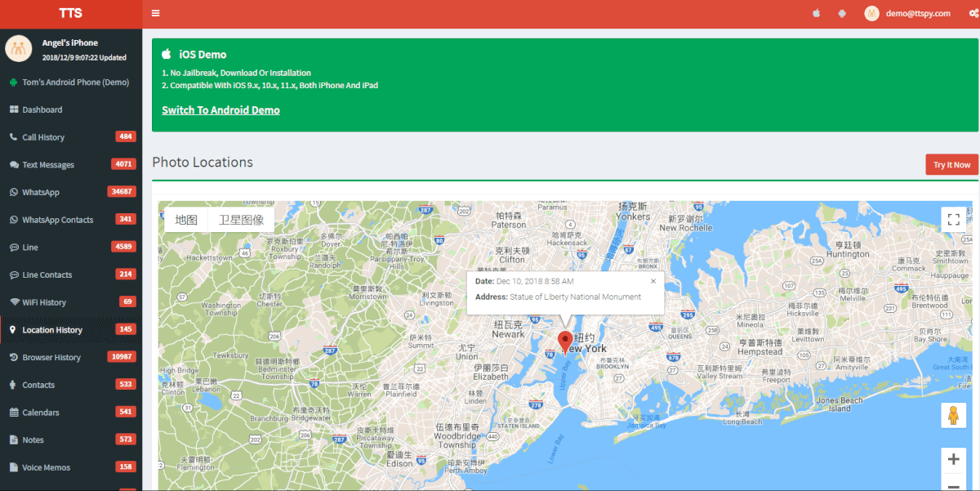
Task: Click the Call History phone icon
Action: [14, 137]
